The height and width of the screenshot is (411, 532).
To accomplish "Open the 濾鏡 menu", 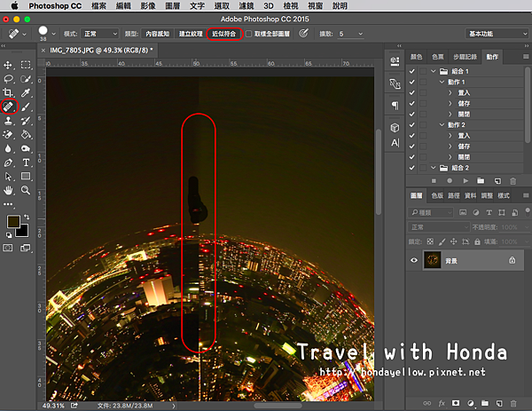I will pos(246,6).
